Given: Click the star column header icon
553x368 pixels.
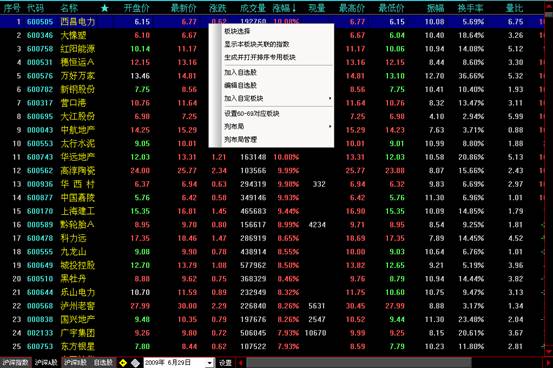Looking at the screenshot, I should point(105,8).
